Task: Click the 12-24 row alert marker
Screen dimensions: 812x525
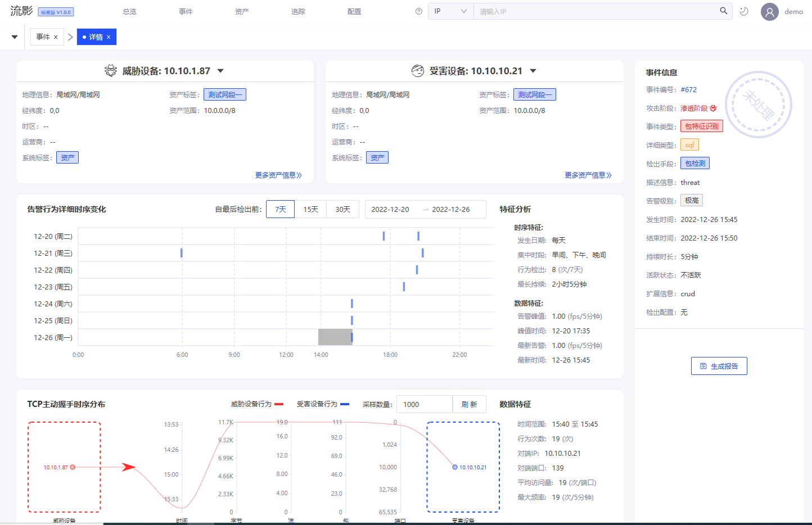Action: pos(352,304)
